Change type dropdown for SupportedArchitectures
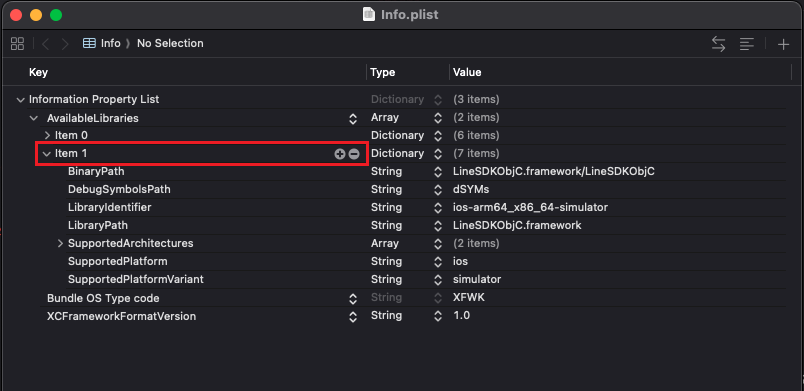This screenshot has height=391, width=804. click(x=437, y=243)
